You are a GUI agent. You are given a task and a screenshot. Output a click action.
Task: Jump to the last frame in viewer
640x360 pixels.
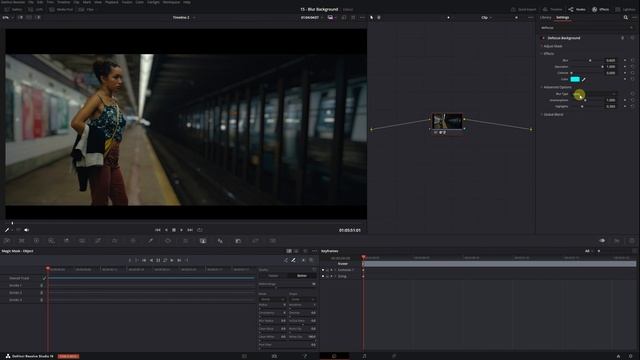[190, 230]
